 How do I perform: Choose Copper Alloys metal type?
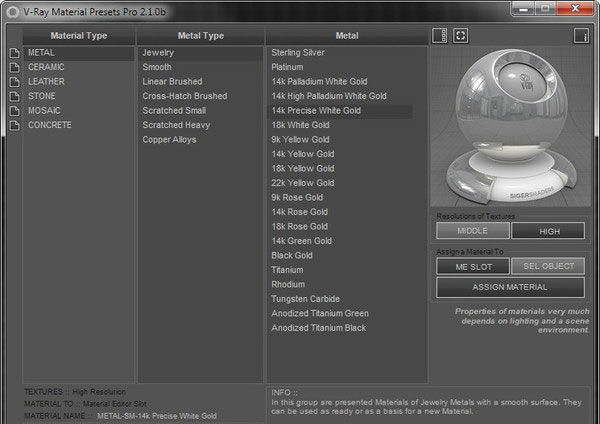click(x=201, y=140)
